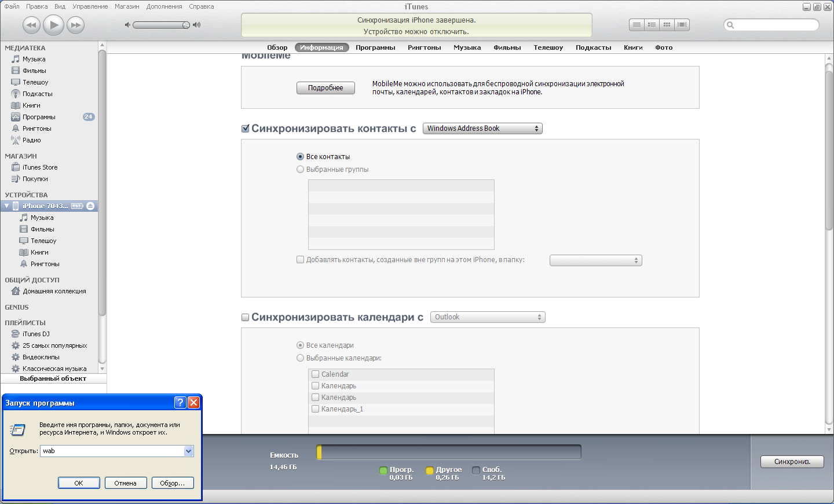Image resolution: width=834 pixels, height=504 pixels.
Task: Open Покупки in the store section
Action: 35,179
